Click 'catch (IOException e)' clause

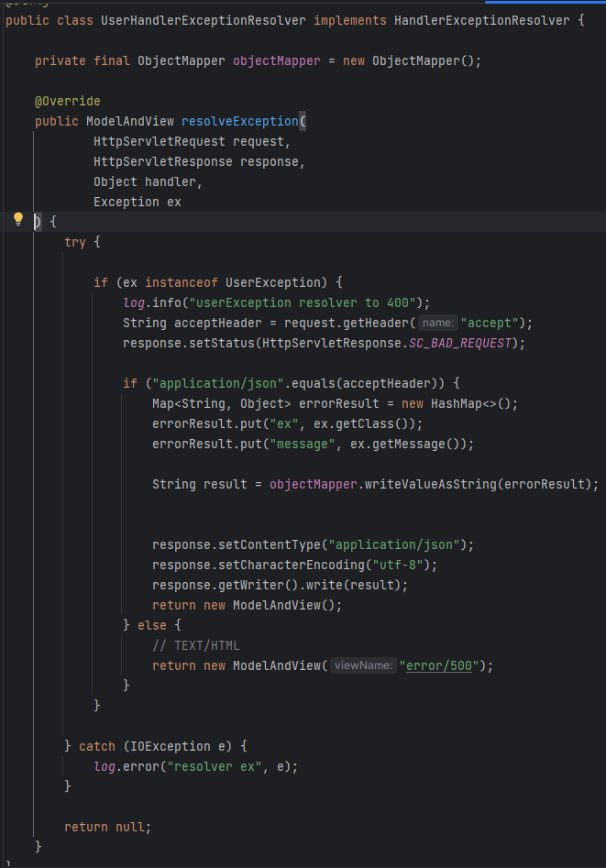155,747
